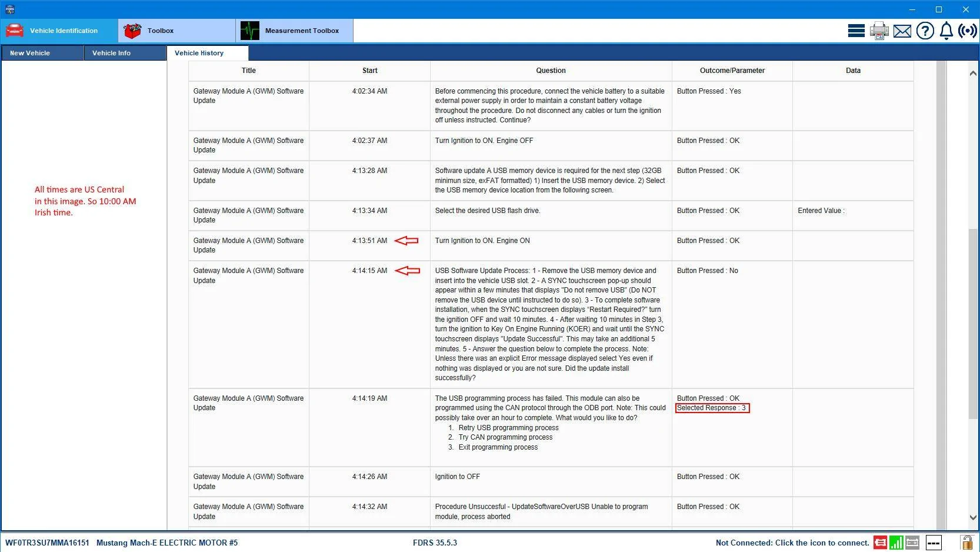Image resolution: width=980 pixels, height=552 pixels.
Task: Click the 'Button Pressed : No' outcome
Action: 708,271
